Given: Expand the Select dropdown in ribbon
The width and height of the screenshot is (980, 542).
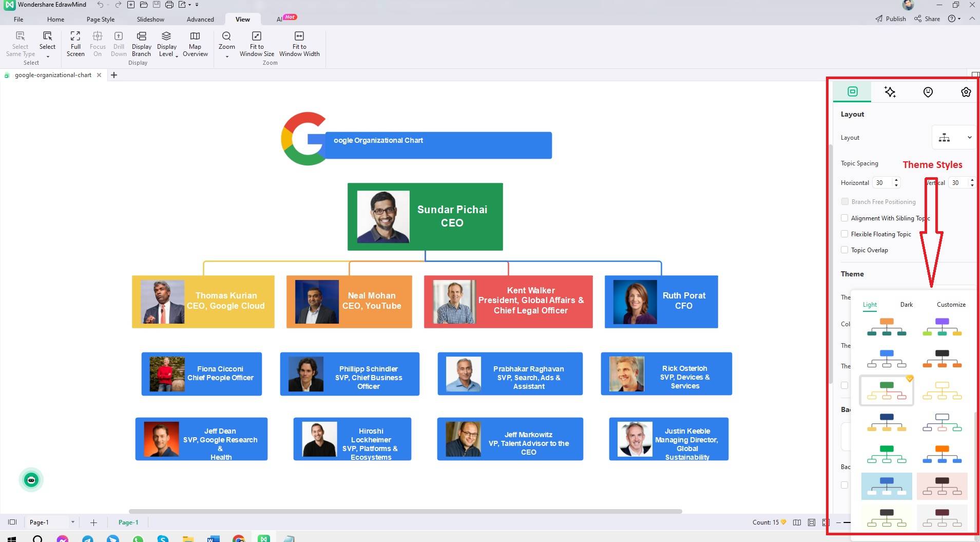Looking at the screenshot, I should tap(48, 57).
